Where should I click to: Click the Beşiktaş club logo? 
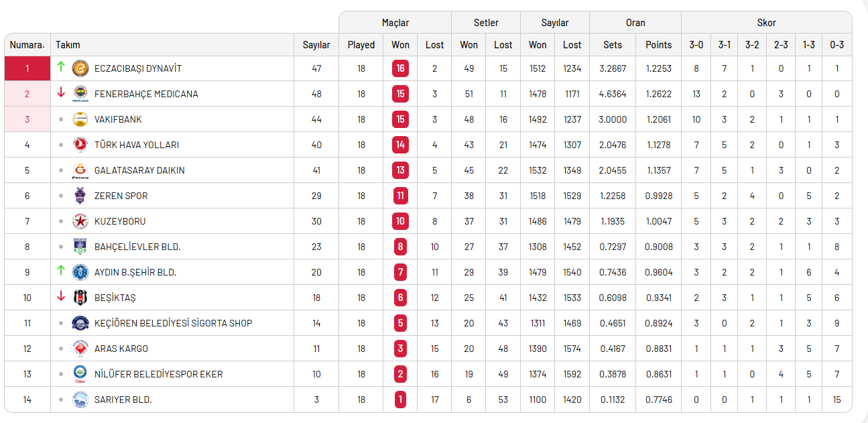click(x=80, y=298)
